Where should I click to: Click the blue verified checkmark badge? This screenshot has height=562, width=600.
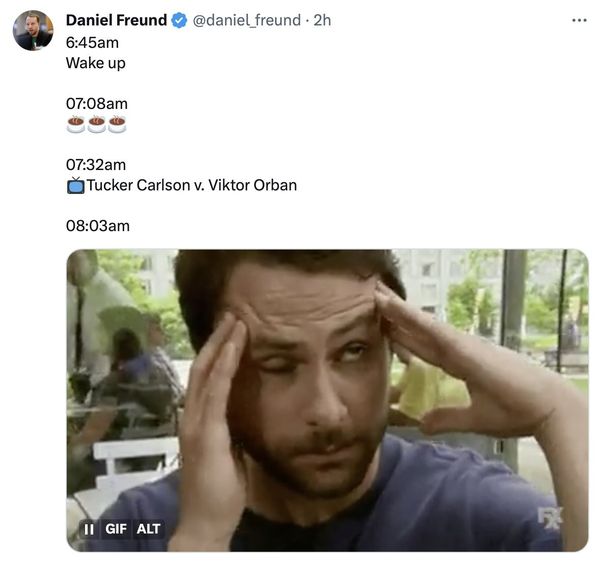tap(179, 20)
